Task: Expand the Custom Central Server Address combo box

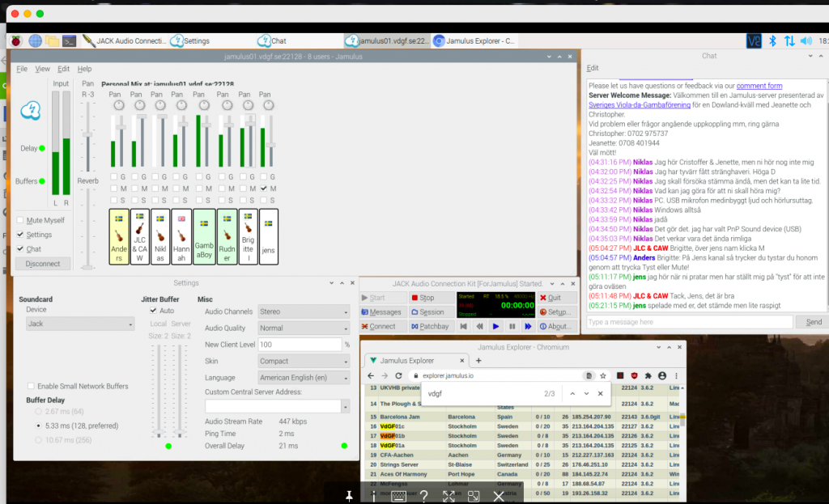Action: [345, 406]
